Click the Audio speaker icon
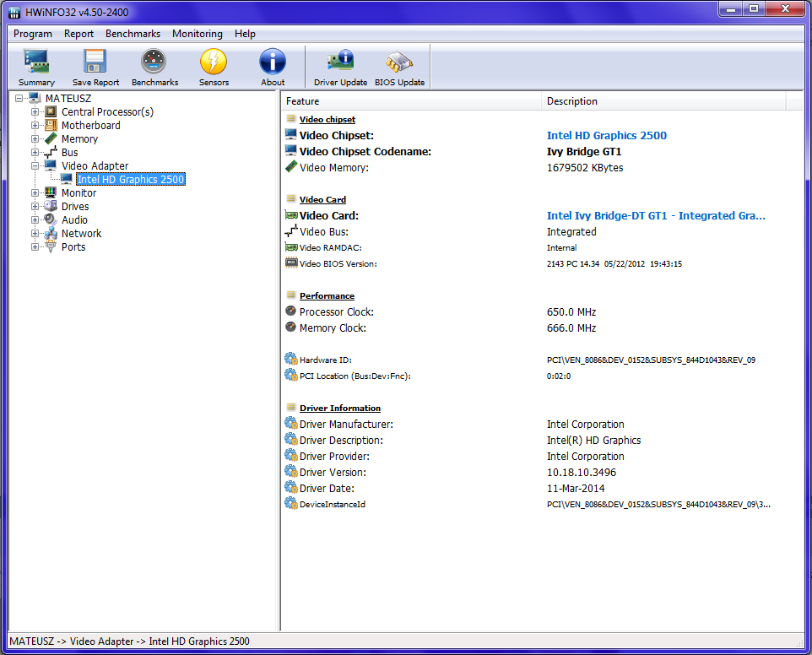 point(51,219)
